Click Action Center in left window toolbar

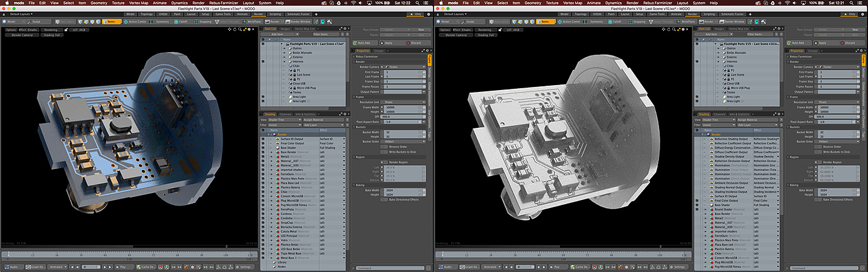137,21
